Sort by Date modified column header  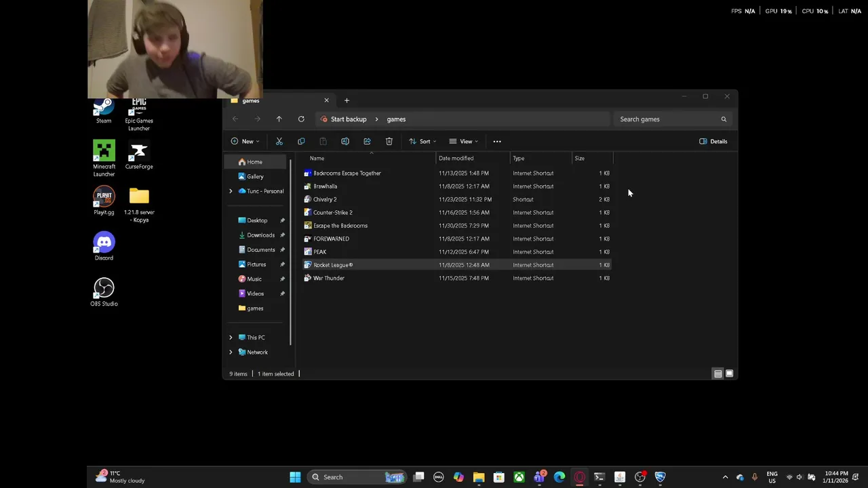[x=456, y=159]
